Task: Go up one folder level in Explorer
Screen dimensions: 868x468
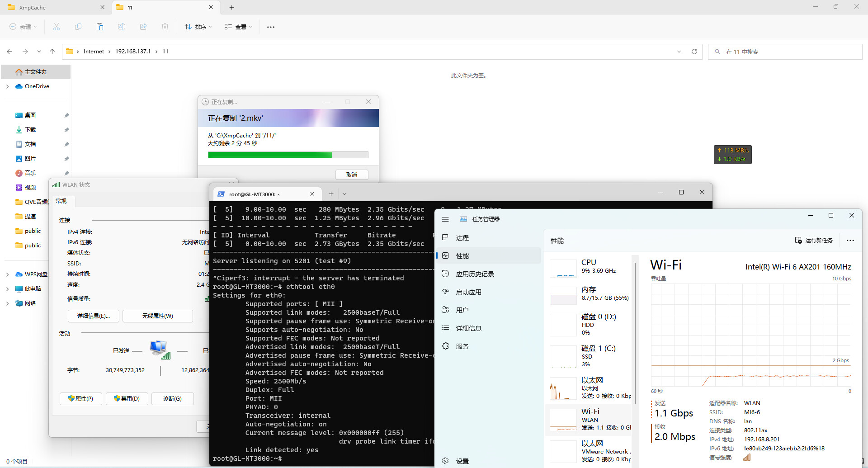Action: tap(52, 52)
